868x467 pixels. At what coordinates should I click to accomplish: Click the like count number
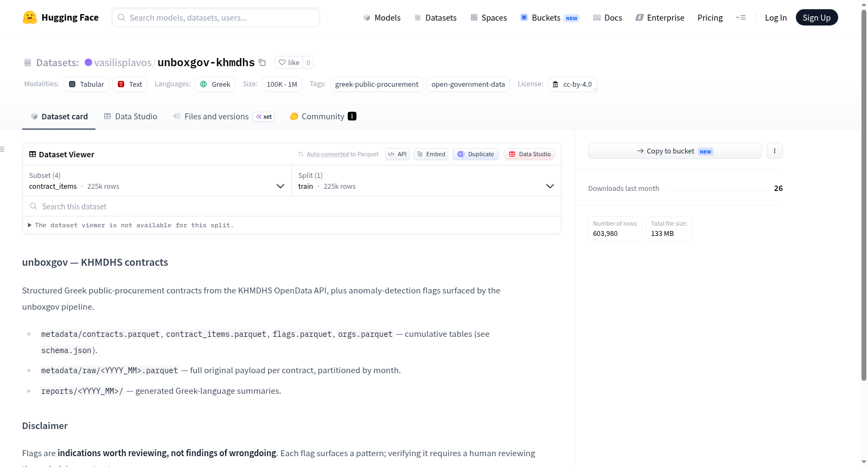click(308, 62)
